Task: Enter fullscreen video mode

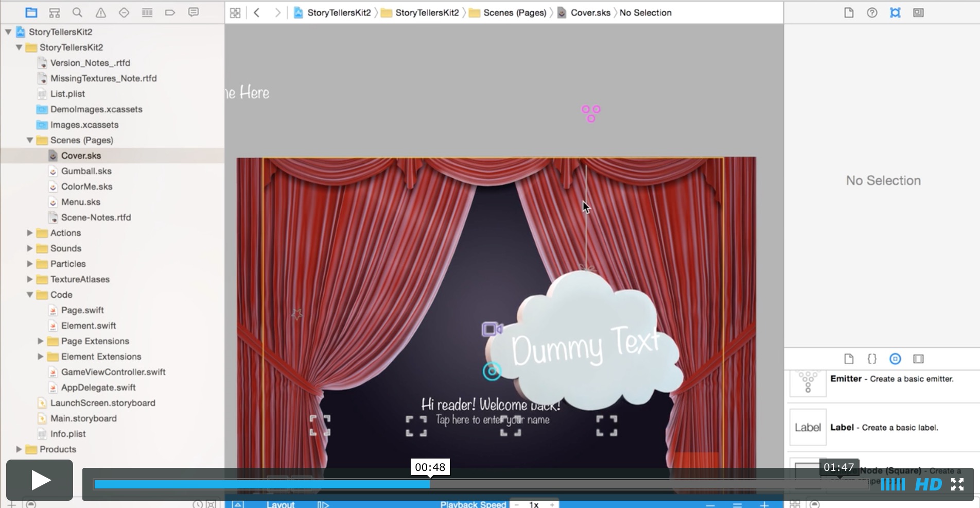Action: pyautogui.click(x=957, y=484)
